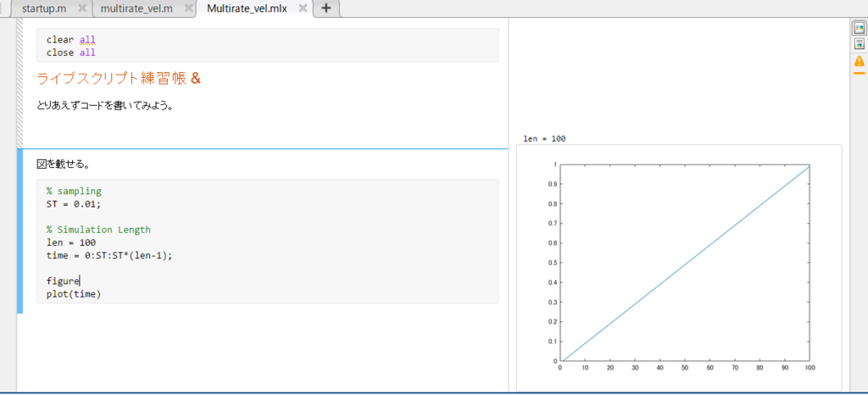Click 'len = 100' in the code block

71,243
